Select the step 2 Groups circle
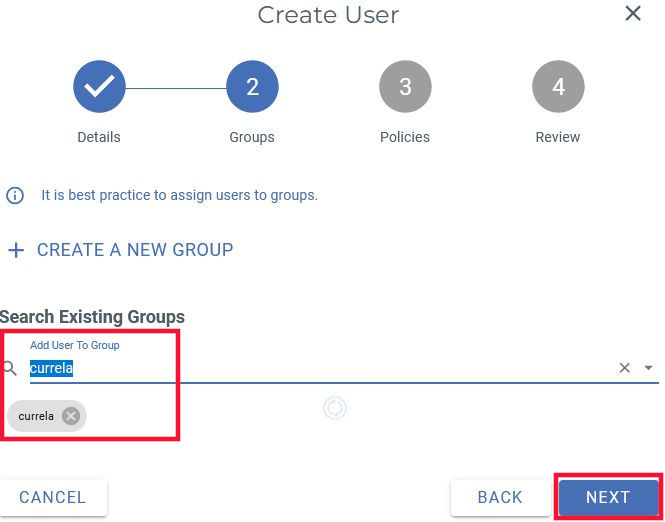This screenshot has width=665, height=522. click(x=252, y=87)
